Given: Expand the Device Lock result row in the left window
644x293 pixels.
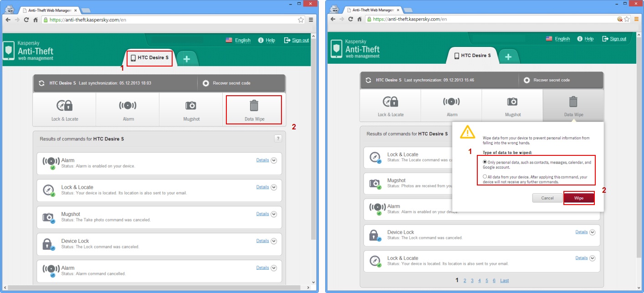Looking at the screenshot, I should pos(274,241).
